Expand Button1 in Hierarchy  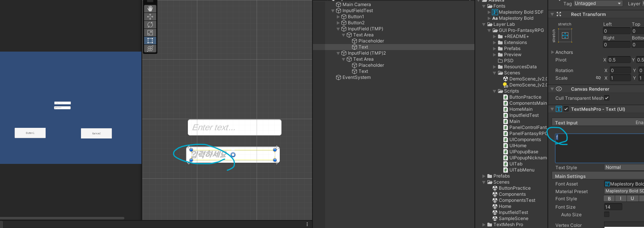point(338,17)
